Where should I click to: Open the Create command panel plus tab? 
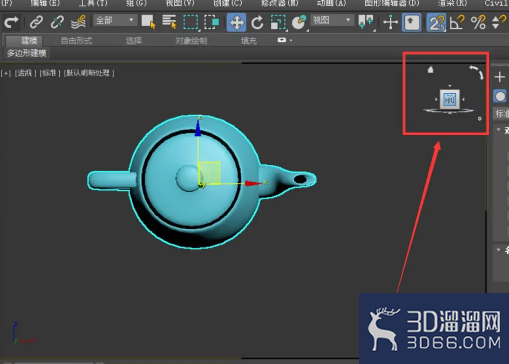click(x=499, y=77)
